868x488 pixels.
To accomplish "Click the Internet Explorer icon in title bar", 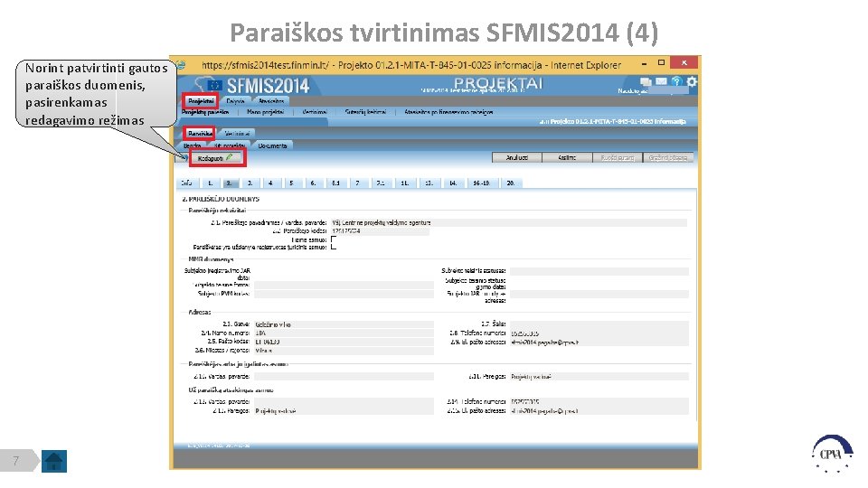I will coord(181,65).
